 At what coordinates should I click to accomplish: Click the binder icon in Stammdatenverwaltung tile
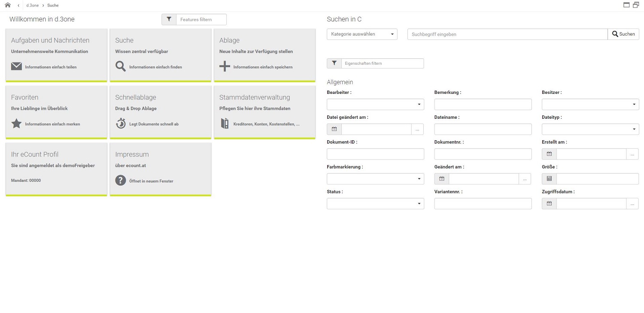225,123
